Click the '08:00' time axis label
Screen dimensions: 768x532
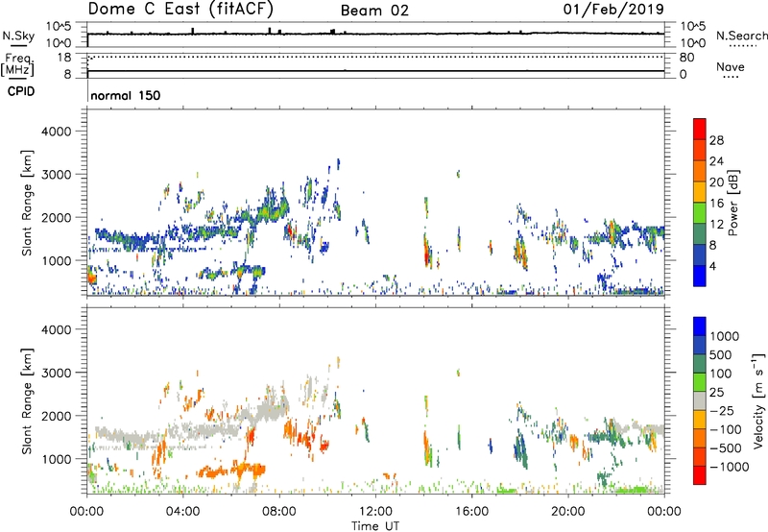tap(279, 512)
